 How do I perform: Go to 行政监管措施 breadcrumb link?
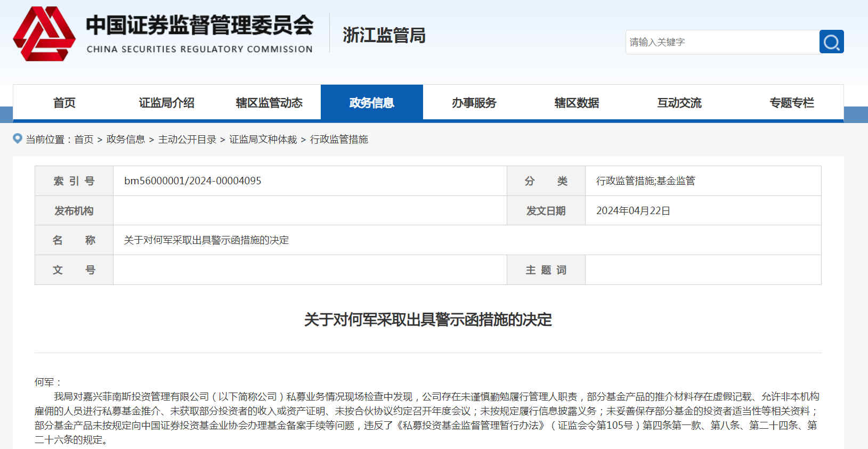339,140
